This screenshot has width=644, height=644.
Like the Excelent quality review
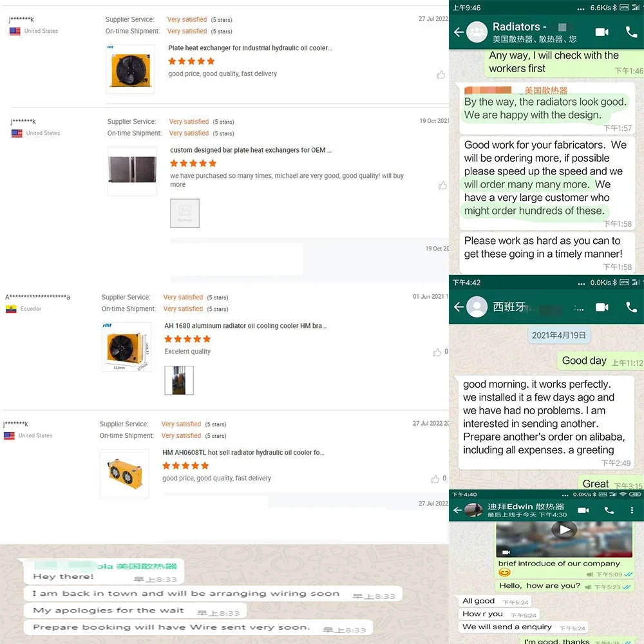(437, 352)
